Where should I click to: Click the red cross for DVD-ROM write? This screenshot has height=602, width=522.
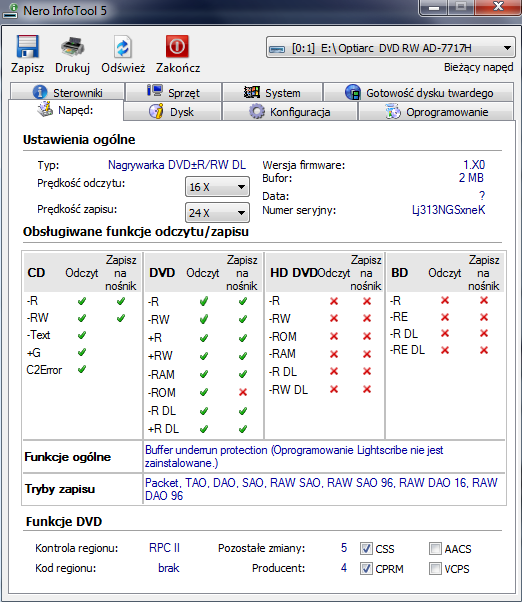tap(243, 392)
